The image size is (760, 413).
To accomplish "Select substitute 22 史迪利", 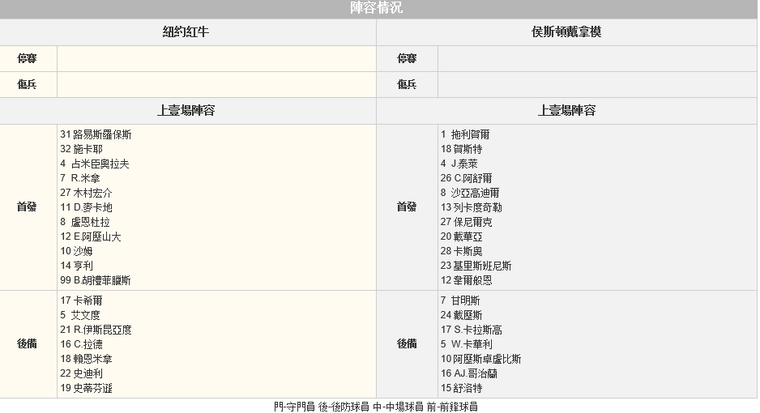I will (81, 373).
